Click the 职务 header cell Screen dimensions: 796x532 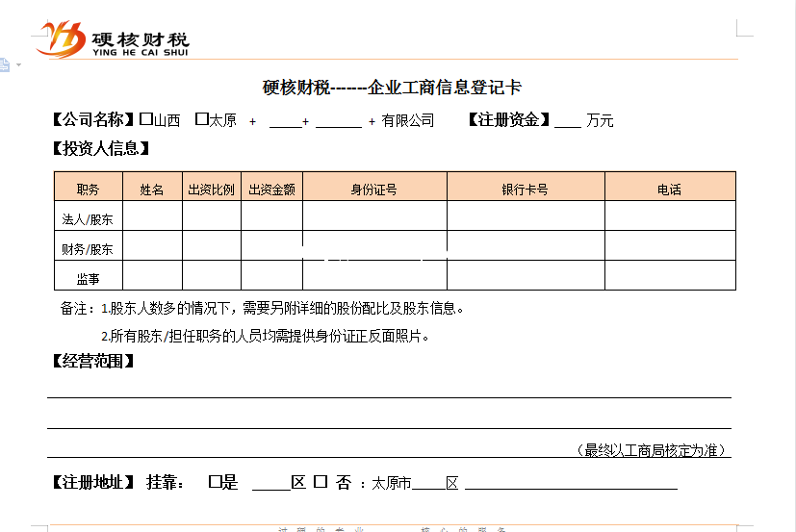[x=89, y=187]
